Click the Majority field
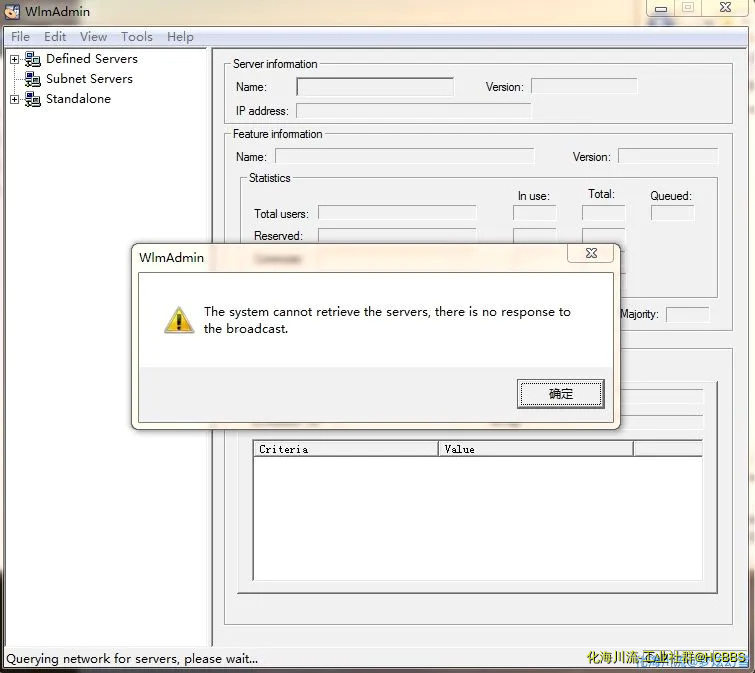Image resolution: width=755 pixels, height=673 pixels. 688,315
